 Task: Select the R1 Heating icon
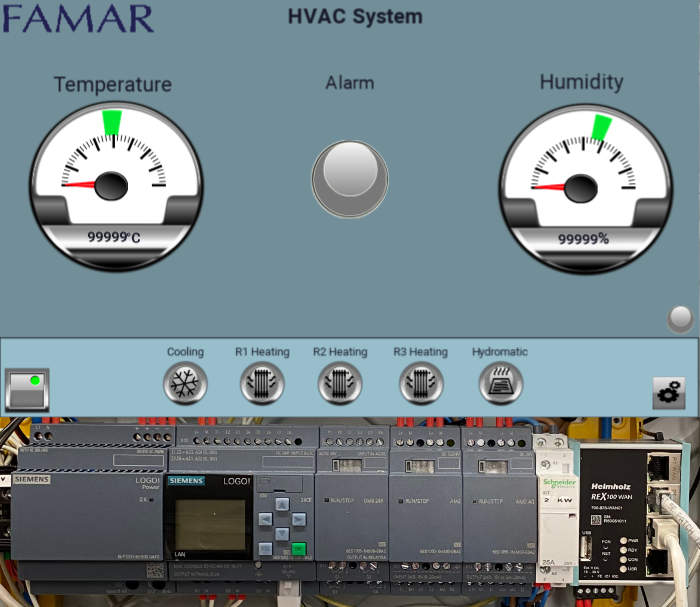coord(262,383)
